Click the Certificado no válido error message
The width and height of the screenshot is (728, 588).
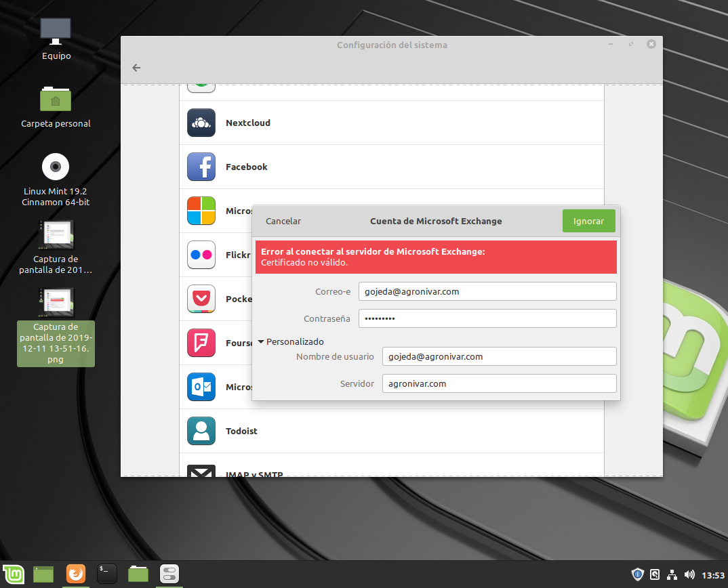click(x=304, y=263)
